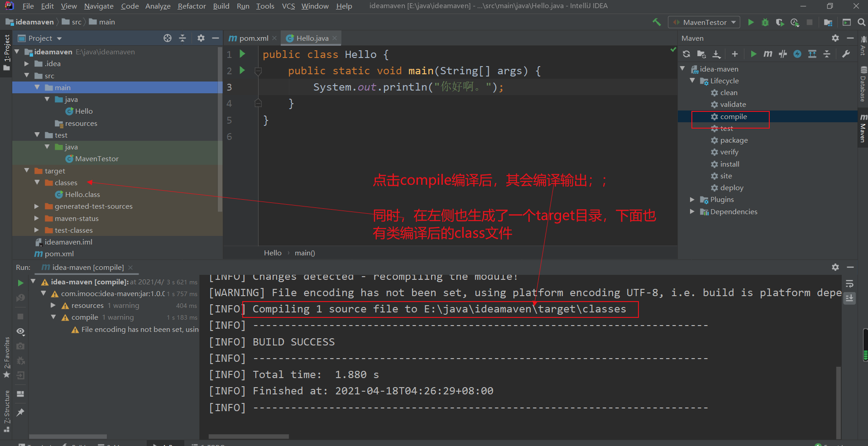Select the Maven lifecycle goal 'install'
This screenshot has width=868, height=446.
[x=729, y=164]
